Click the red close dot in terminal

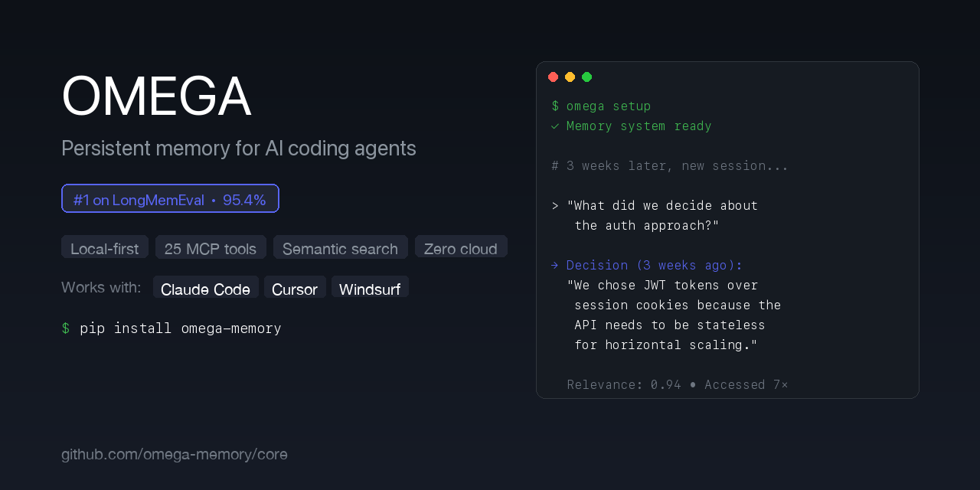coord(554,77)
